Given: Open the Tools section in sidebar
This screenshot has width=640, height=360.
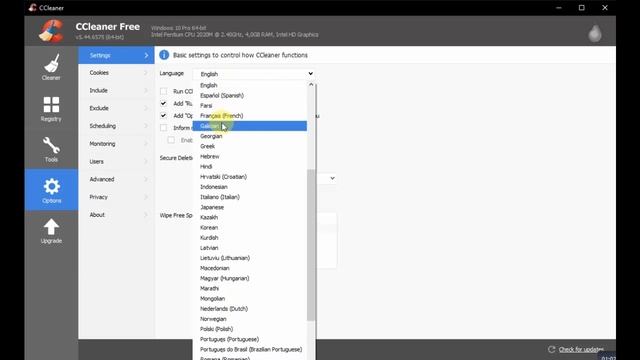Looking at the screenshot, I should click(51, 149).
